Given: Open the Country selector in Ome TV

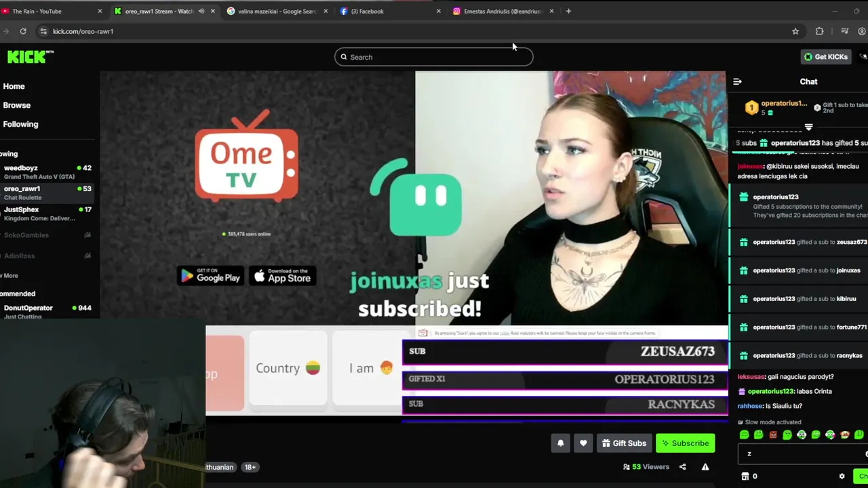Looking at the screenshot, I should [288, 369].
